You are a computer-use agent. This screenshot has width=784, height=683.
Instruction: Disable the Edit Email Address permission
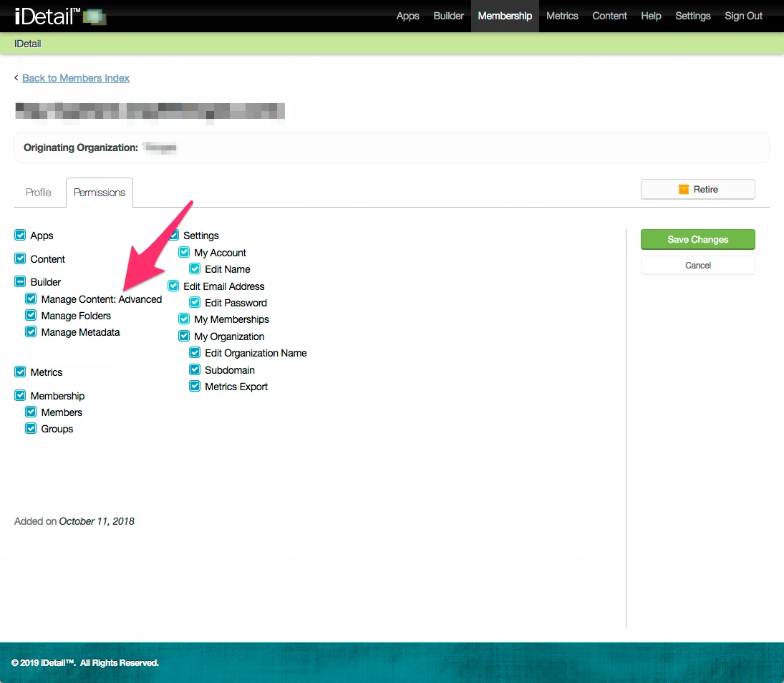pyautogui.click(x=173, y=286)
